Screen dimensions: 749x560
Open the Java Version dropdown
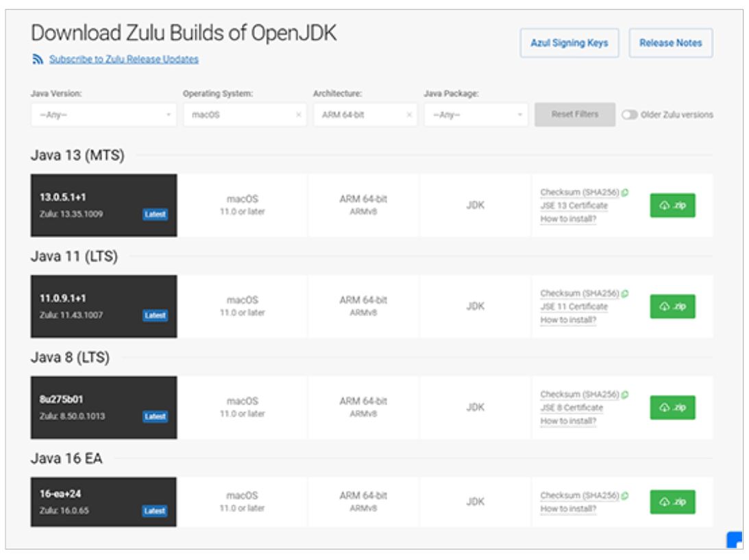(103, 115)
